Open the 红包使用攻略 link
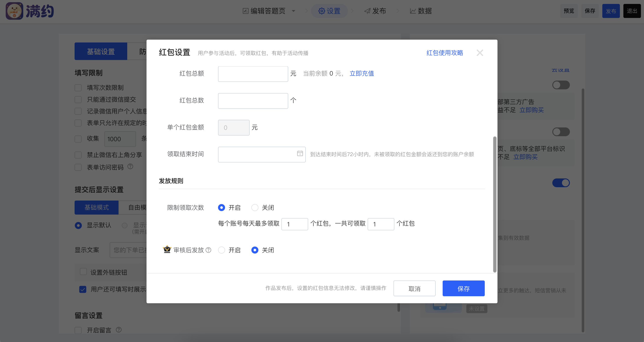This screenshot has height=342, width=644. 444,53
